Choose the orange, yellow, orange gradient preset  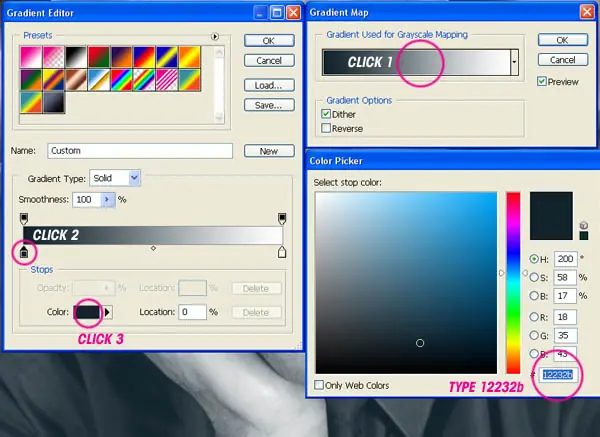coord(189,57)
